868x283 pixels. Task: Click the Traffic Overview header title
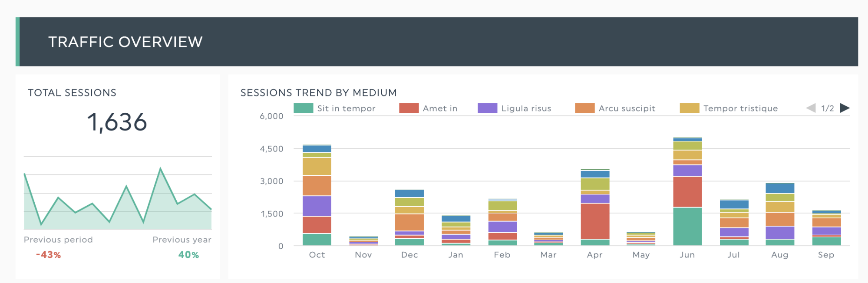pos(125,42)
